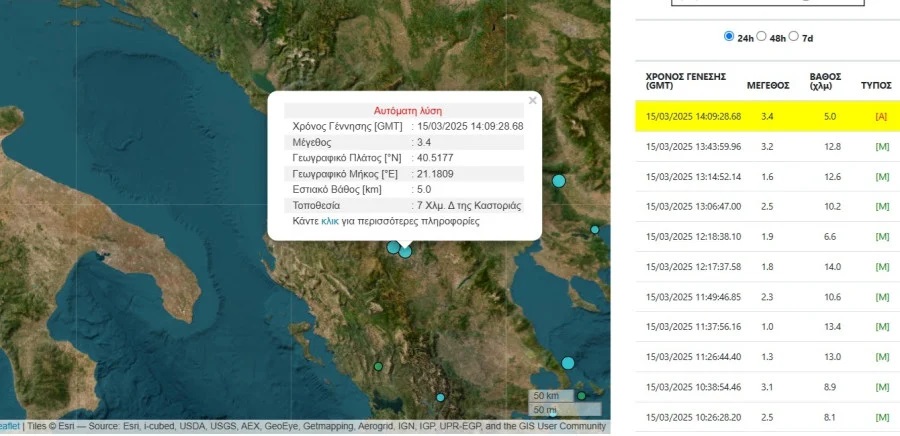Select the small green marker in the lower map center
Image resolution: width=900 pixels, height=436 pixels.
pos(379,366)
